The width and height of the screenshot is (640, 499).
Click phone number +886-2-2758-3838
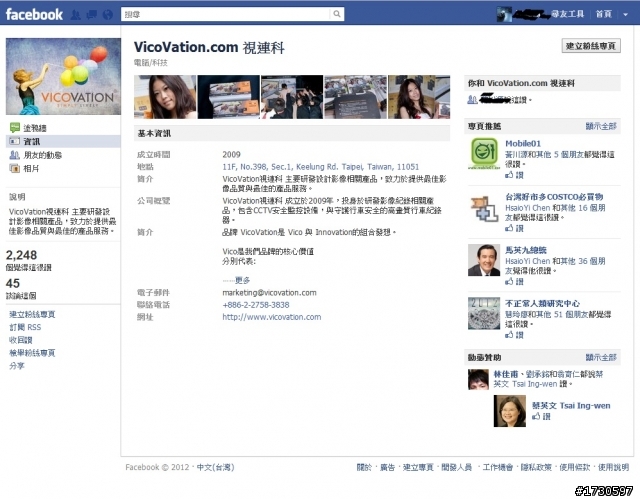click(x=256, y=305)
